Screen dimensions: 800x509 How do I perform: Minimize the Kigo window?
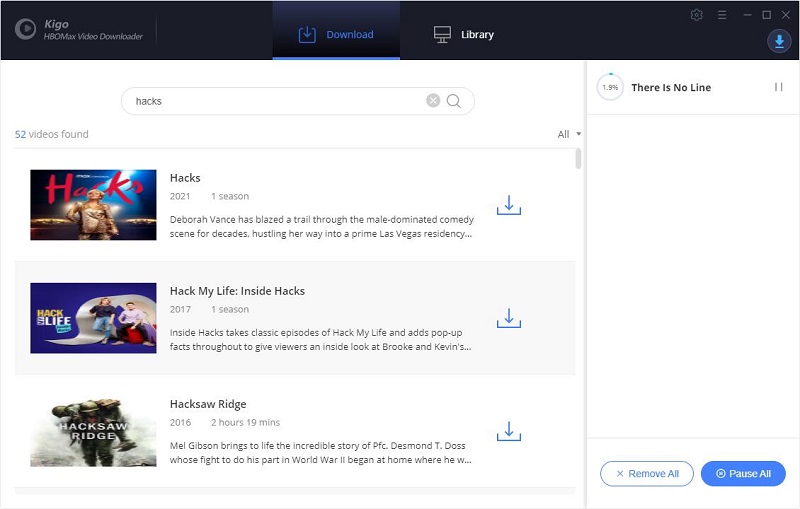[x=747, y=15]
